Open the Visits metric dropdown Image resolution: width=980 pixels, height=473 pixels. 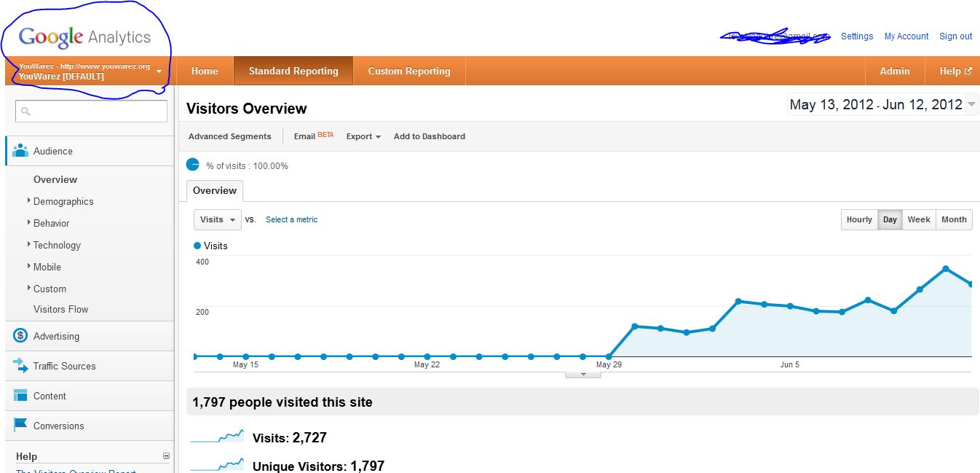coord(218,219)
